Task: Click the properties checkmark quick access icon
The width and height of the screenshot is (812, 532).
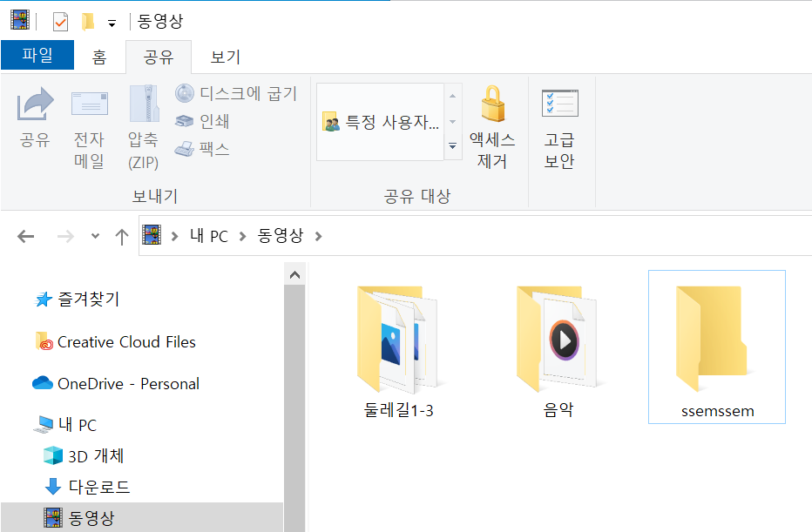Action: 61,22
